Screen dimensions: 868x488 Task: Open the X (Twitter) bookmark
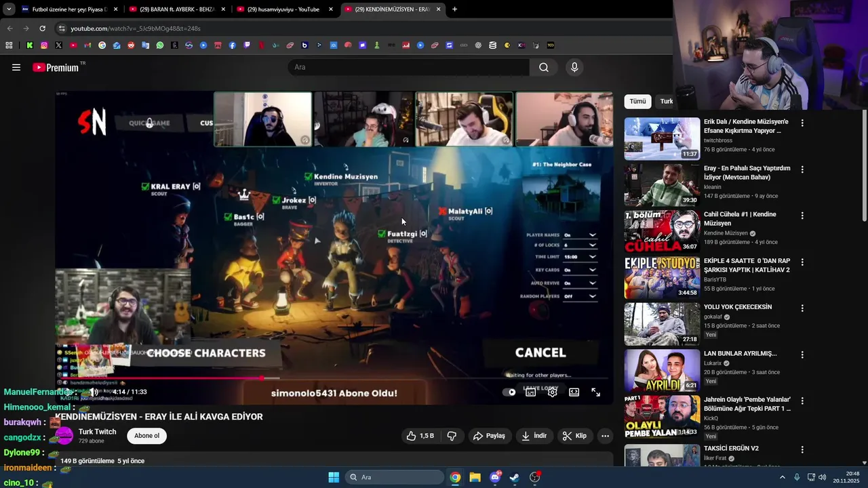58,45
